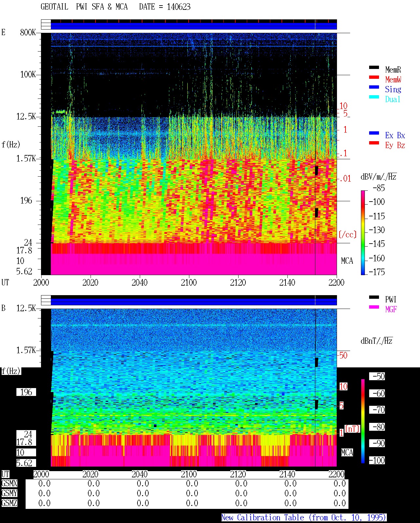Click the 2020 tick under the E spectrogram
The height and width of the screenshot is (523, 420).
pyautogui.click(x=90, y=282)
